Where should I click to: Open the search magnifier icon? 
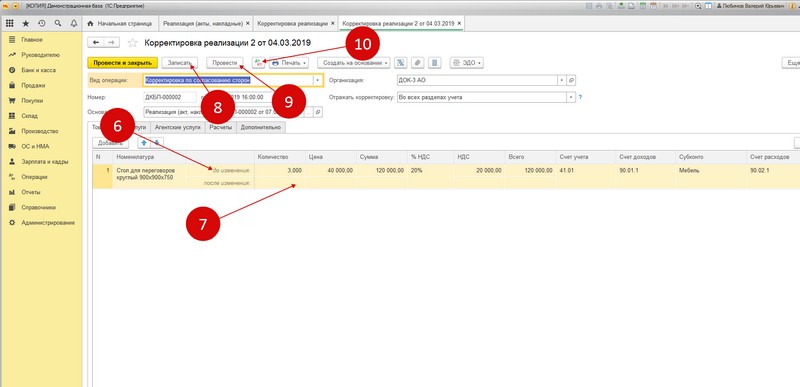[x=58, y=23]
